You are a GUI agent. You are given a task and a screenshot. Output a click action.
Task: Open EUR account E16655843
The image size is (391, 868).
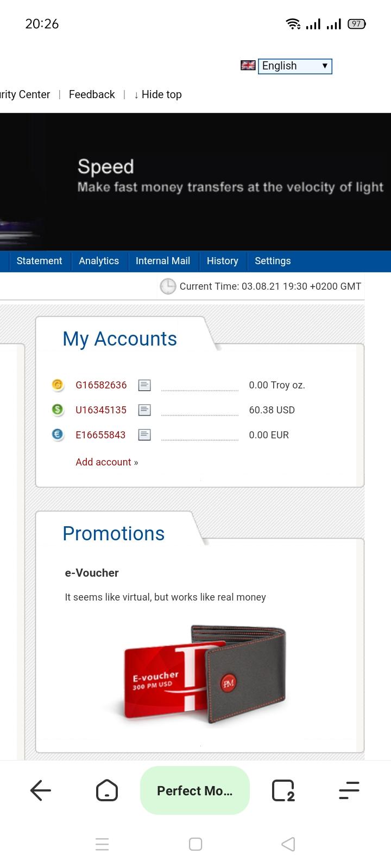pyautogui.click(x=100, y=435)
